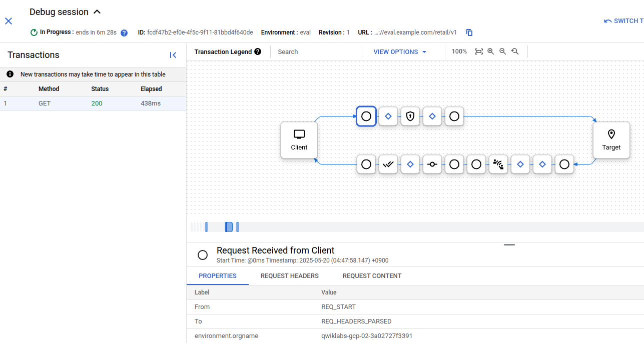Screen dimensions: 644x343
Task: Click the first thin blue timeline marker
Action: 206,227
